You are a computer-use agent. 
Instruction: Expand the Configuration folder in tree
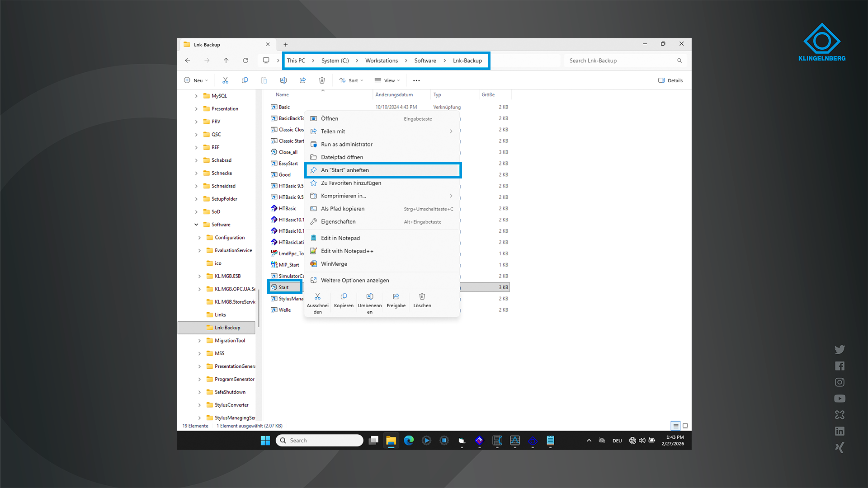(199, 238)
